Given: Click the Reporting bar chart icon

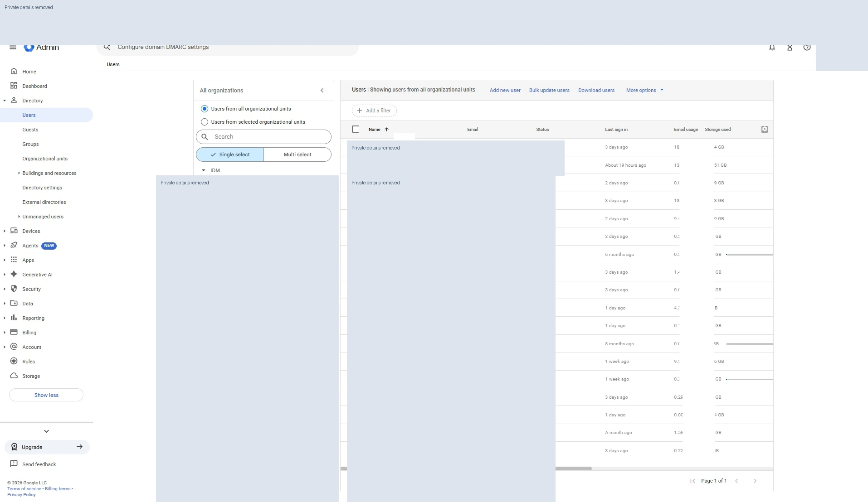Looking at the screenshot, I should [14, 318].
